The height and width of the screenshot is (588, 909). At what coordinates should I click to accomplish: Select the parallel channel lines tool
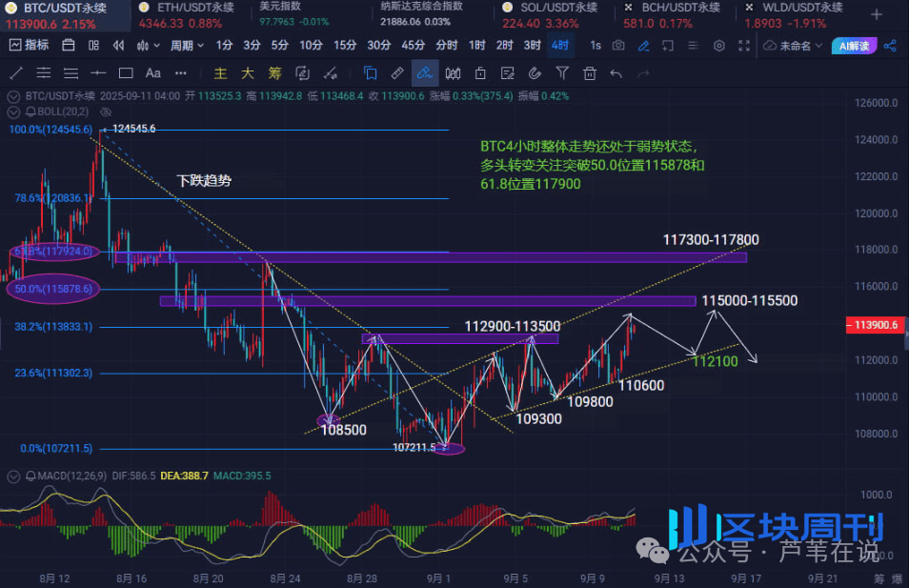[44, 73]
